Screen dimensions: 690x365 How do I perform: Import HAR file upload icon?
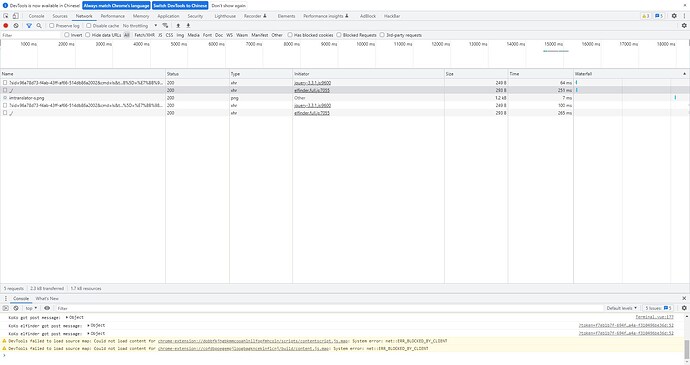click(178, 26)
